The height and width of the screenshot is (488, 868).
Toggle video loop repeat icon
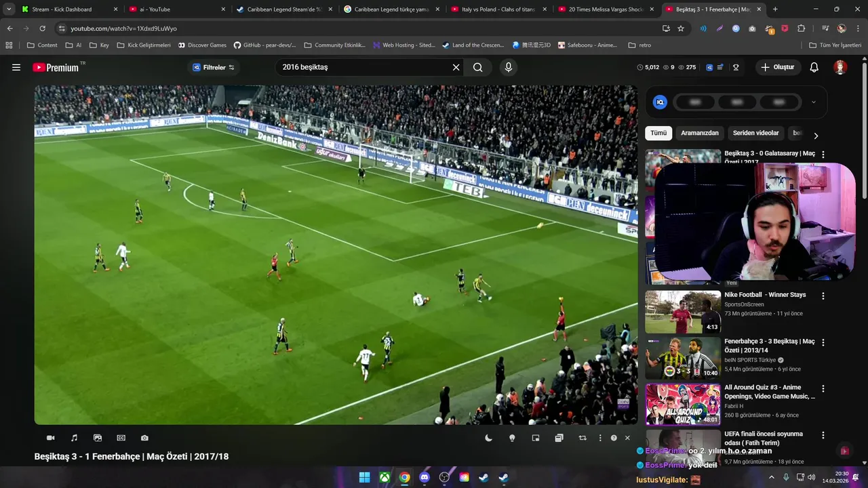(583, 438)
